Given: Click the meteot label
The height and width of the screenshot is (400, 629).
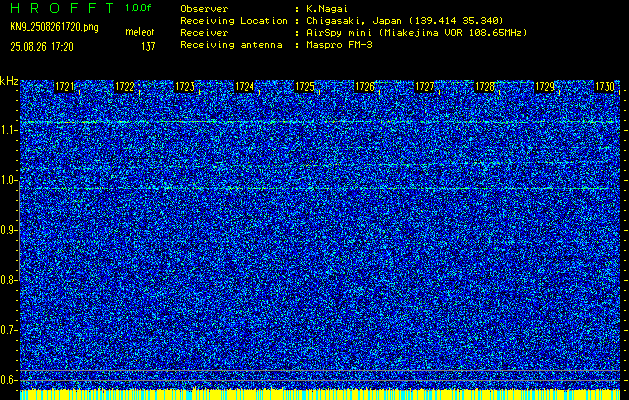Looking at the screenshot, I should point(140,32).
